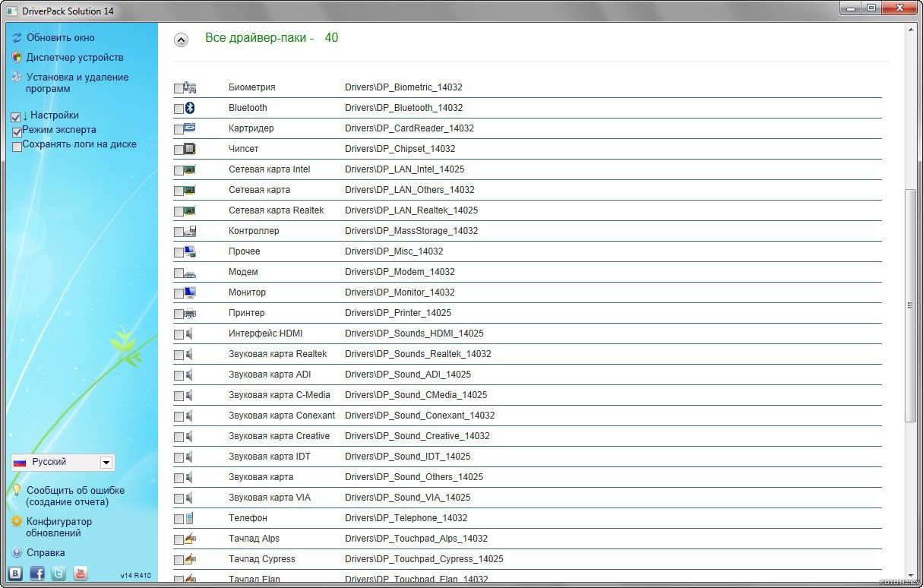Click the Телефон phone icon
The image size is (923, 588).
(x=189, y=518)
